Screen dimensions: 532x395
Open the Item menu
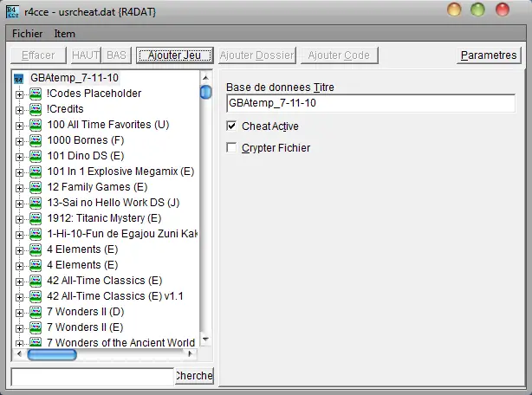click(x=64, y=34)
